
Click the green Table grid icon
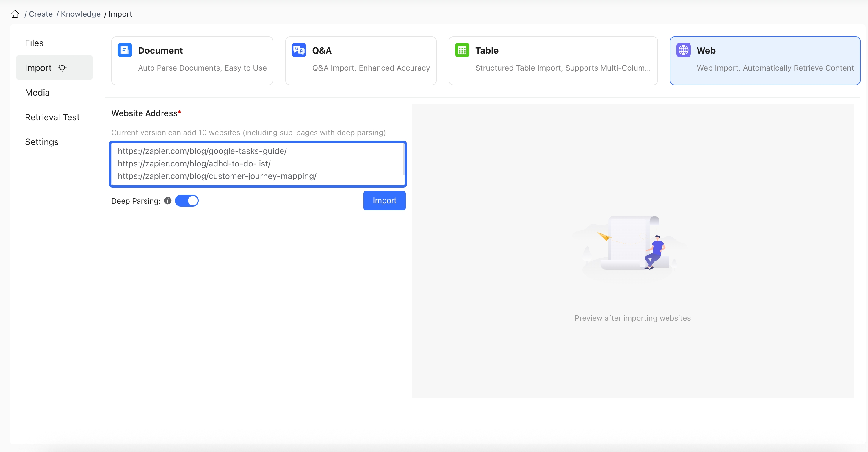tap(462, 50)
